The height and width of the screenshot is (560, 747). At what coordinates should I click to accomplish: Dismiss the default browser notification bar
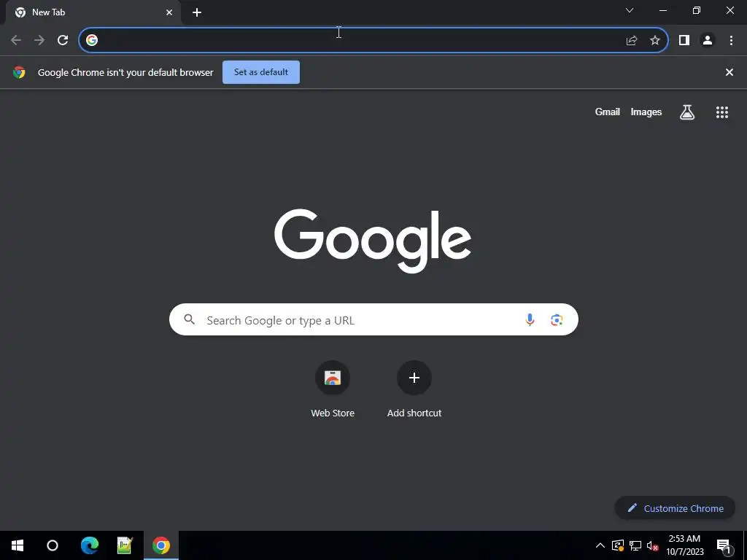point(729,72)
